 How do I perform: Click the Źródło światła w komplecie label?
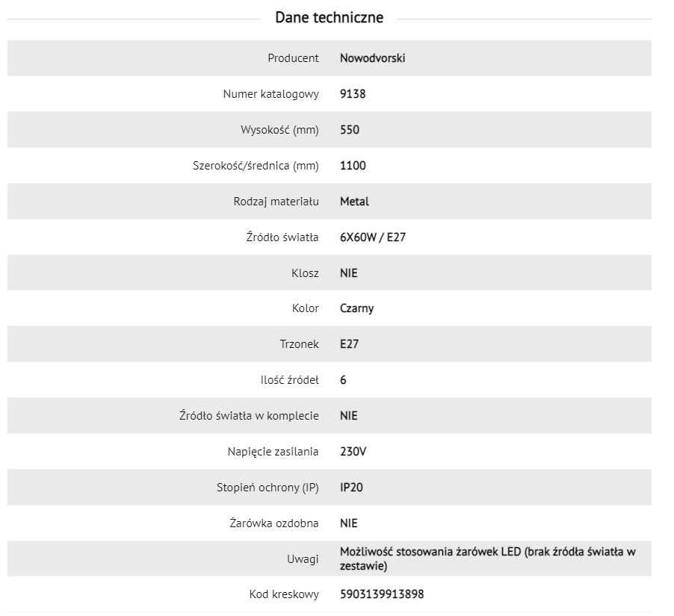tap(249, 416)
